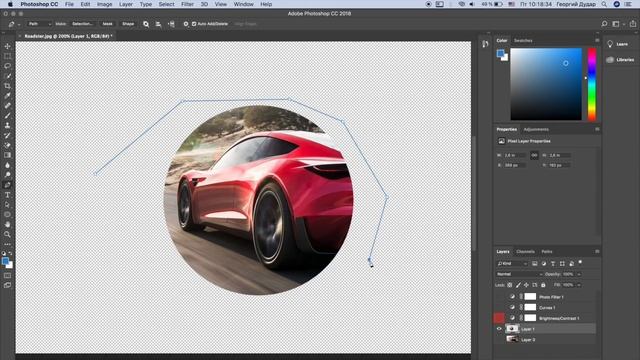Viewport: 640px width, 360px height.
Task: Select the Ellipse shape tool
Action: 7,215
